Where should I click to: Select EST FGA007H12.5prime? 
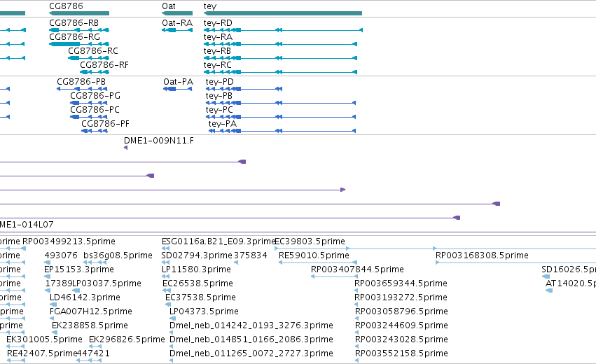(x=91, y=311)
